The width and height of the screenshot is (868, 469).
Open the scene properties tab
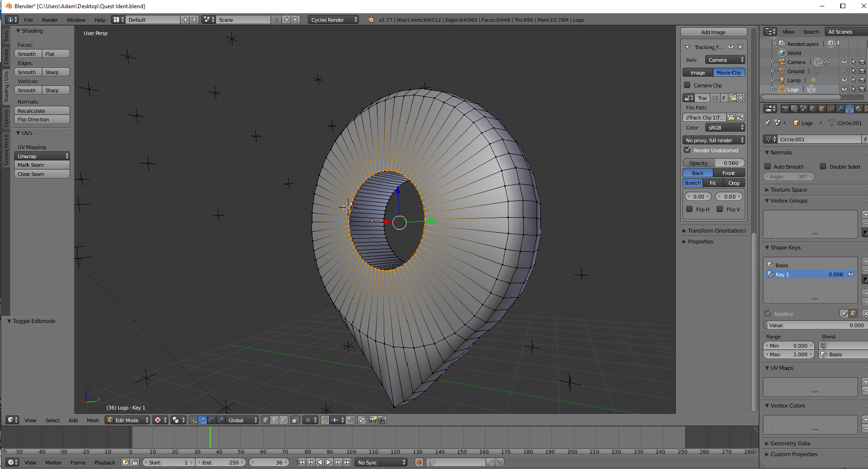click(x=803, y=109)
